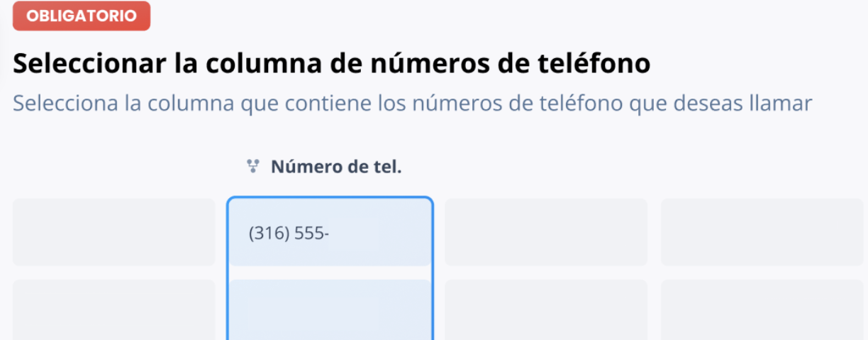Select the first column's bottom placeholder cell
This screenshot has height=340, width=868.
click(113, 309)
